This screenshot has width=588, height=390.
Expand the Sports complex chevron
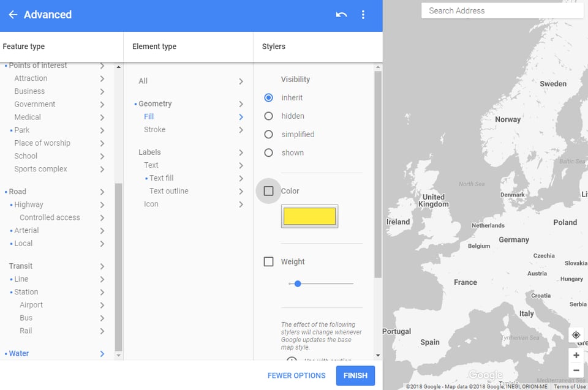102,169
